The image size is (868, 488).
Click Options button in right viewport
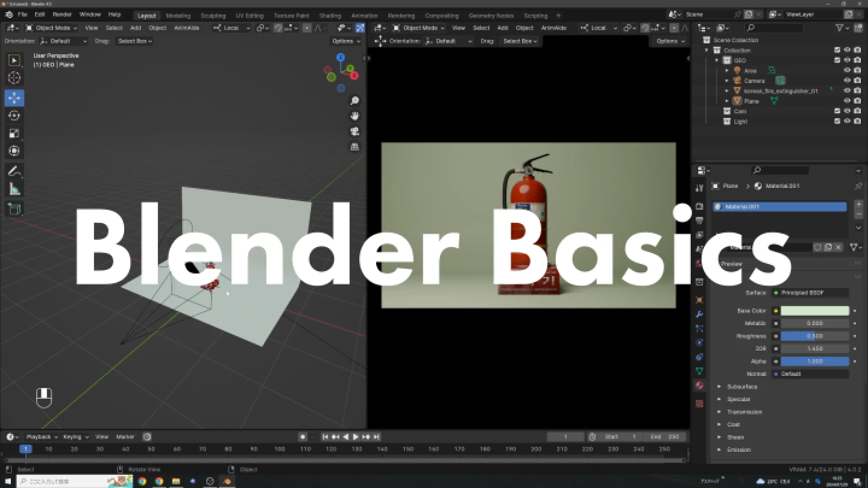[x=670, y=41]
